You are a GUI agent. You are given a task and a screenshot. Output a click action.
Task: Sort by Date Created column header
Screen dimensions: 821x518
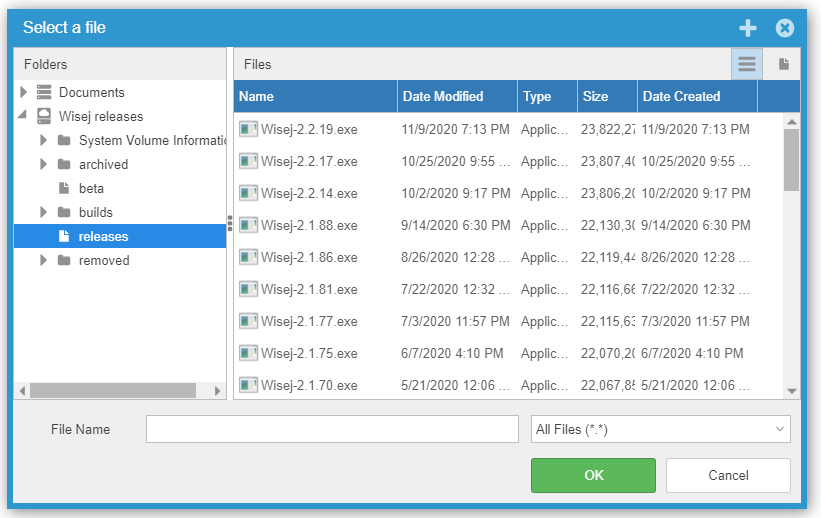(697, 96)
